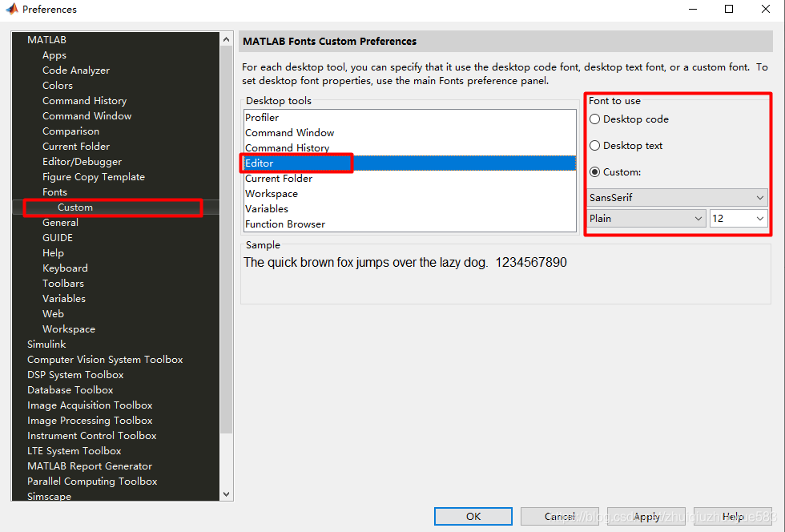This screenshot has width=785, height=532.
Task: Select Current Folder in Desktop tools list
Action: tap(409, 179)
